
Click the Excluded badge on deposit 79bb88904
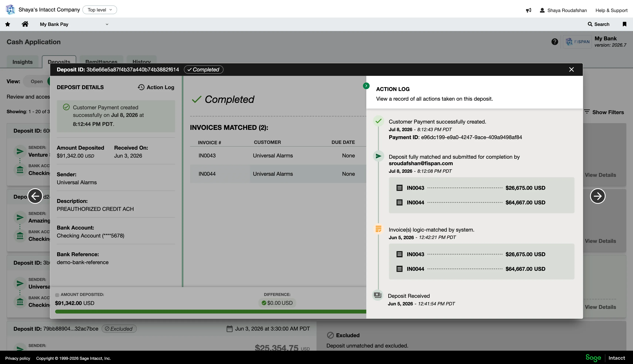(119, 329)
